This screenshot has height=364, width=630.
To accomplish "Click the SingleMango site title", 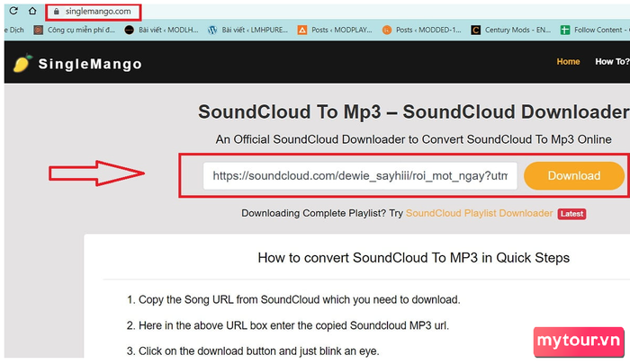I will pyautogui.click(x=90, y=64).
